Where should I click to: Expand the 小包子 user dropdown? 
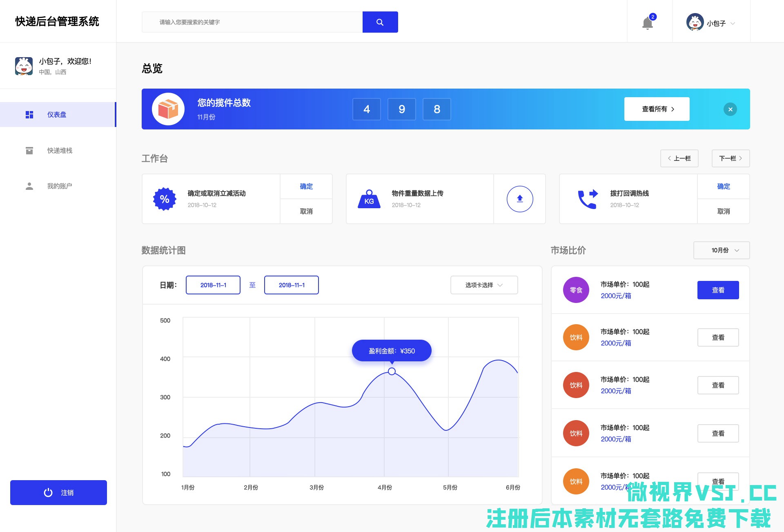pos(711,23)
